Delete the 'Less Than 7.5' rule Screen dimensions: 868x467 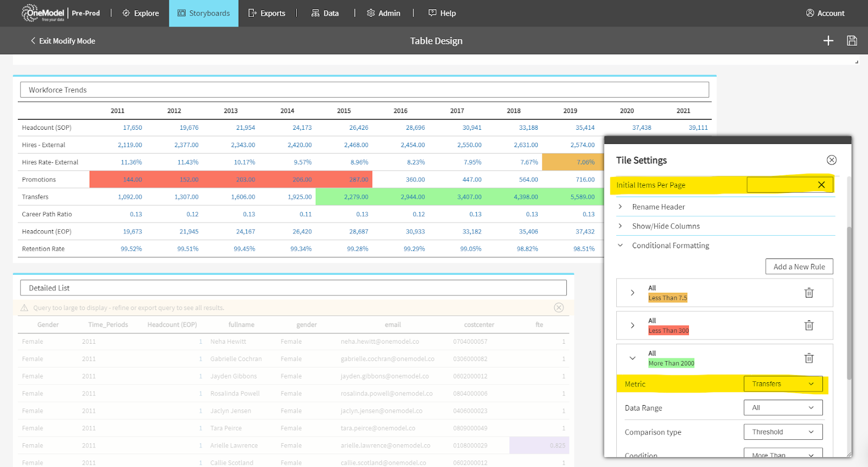808,293
